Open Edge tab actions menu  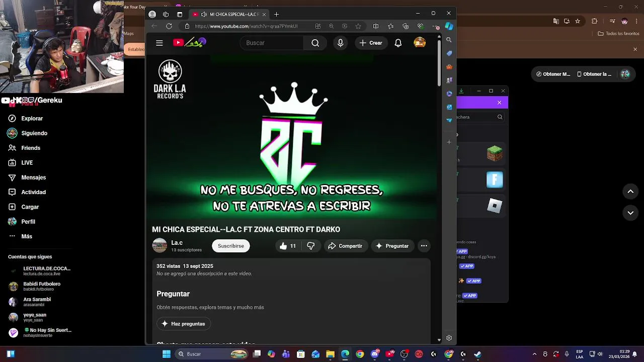(x=180, y=14)
